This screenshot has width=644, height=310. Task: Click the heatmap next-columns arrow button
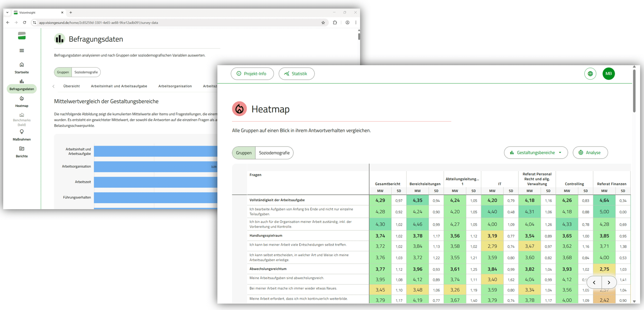click(609, 283)
